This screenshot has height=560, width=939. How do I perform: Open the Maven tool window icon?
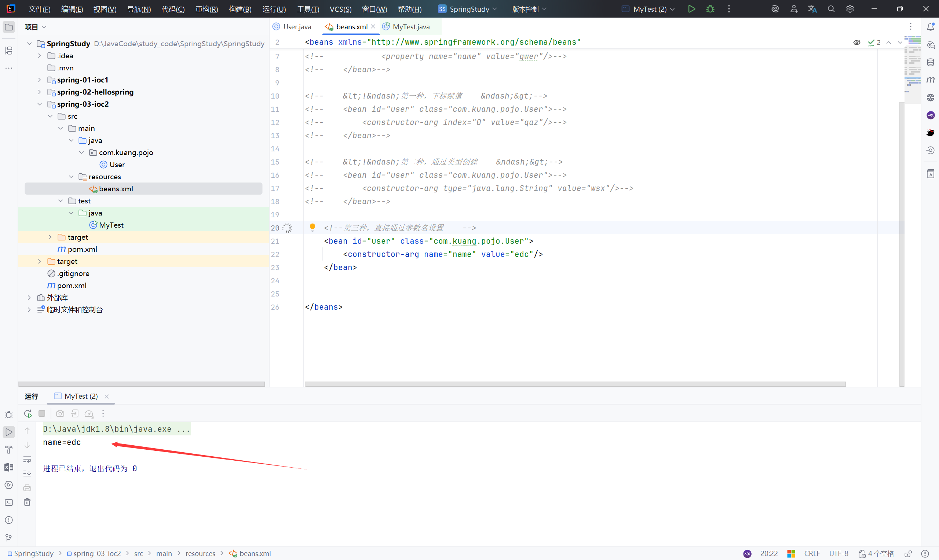(x=930, y=80)
